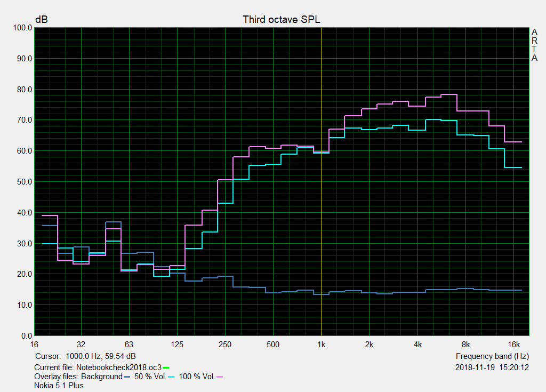Select the 80.0 y-axis value
This screenshot has width=546, height=392.
pyautogui.click(x=25, y=90)
